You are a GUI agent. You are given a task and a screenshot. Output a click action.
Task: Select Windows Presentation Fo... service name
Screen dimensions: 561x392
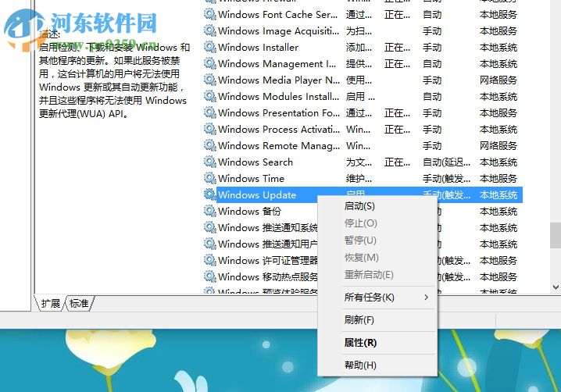pos(279,113)
